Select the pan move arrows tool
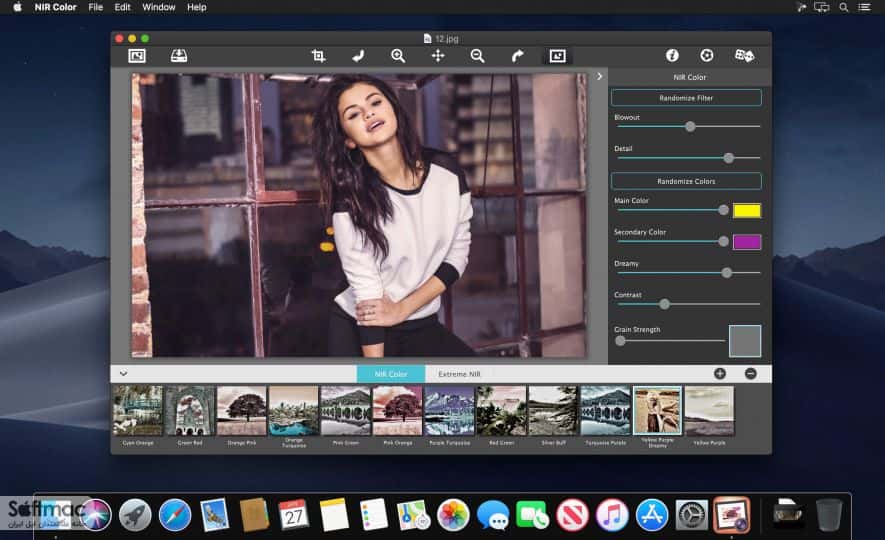Image resolution: width=885 pixels, height=540 pixels. [x=438, y=55]
